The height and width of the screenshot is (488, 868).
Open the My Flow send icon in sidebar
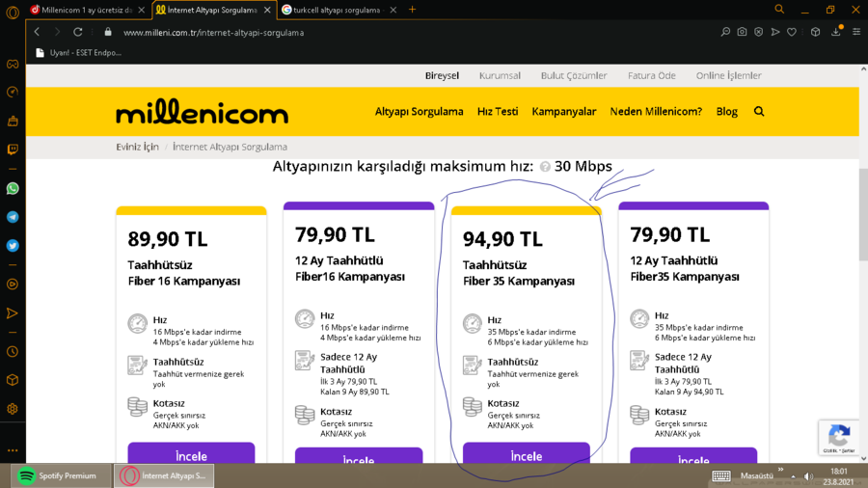point(13,313)
